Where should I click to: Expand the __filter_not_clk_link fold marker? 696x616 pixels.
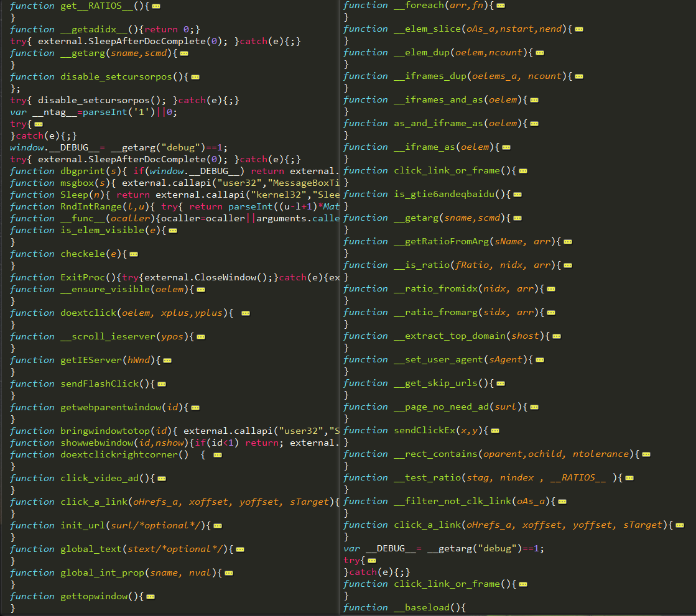click(562, 502)
